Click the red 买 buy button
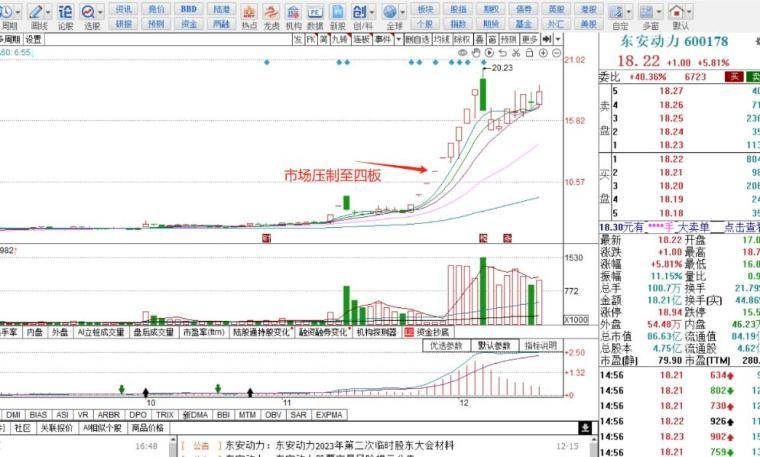Image resolution: width=760 pixels, height=457 pixels. [734, 77]
